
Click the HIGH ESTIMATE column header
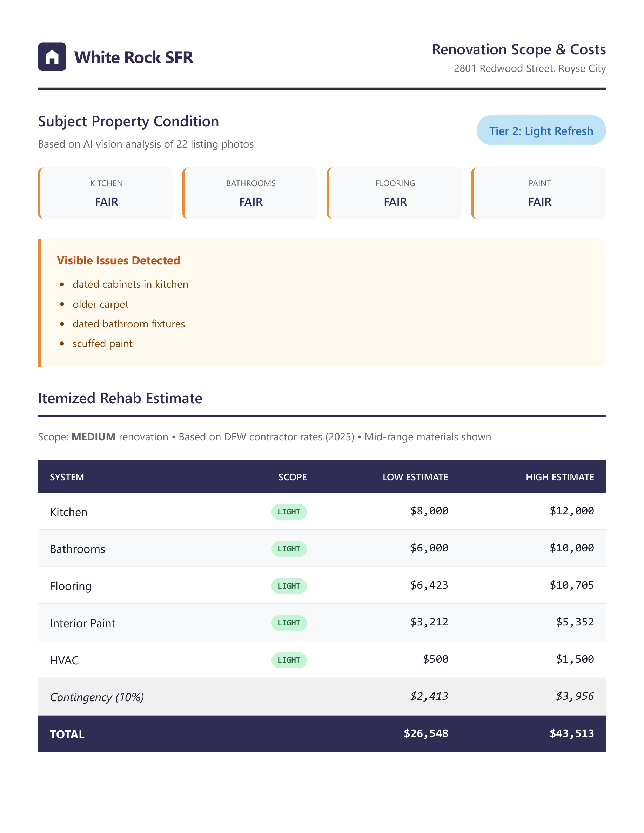[559, 477]
